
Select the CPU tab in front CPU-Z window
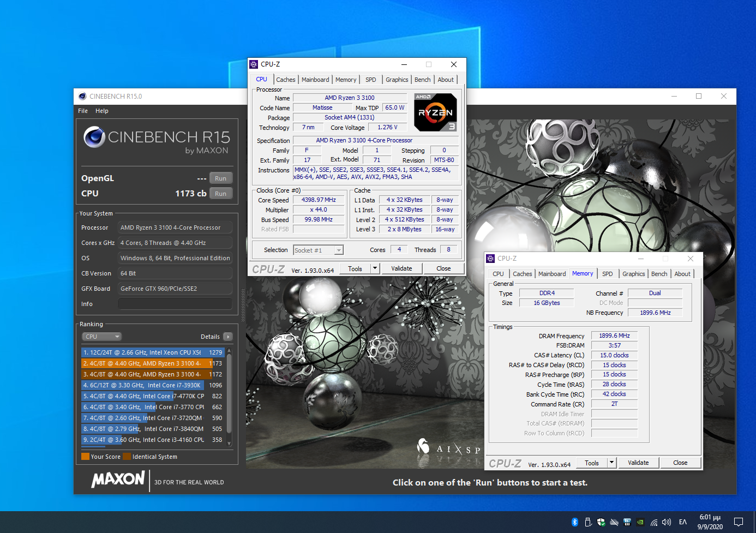pyautogui.click(x=262, y=79)
